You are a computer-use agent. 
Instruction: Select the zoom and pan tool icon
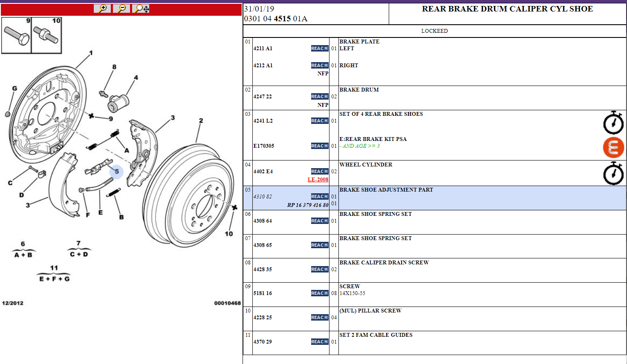point(141,9)
